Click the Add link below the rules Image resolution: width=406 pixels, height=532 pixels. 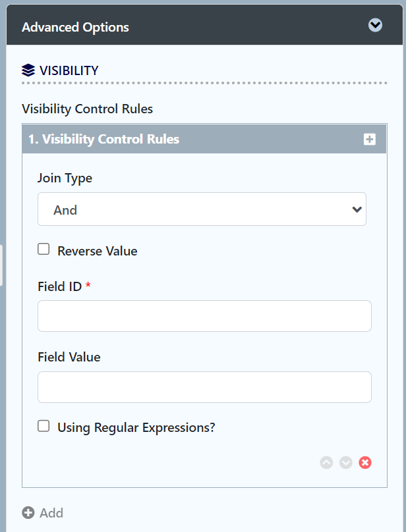[51, 513]
